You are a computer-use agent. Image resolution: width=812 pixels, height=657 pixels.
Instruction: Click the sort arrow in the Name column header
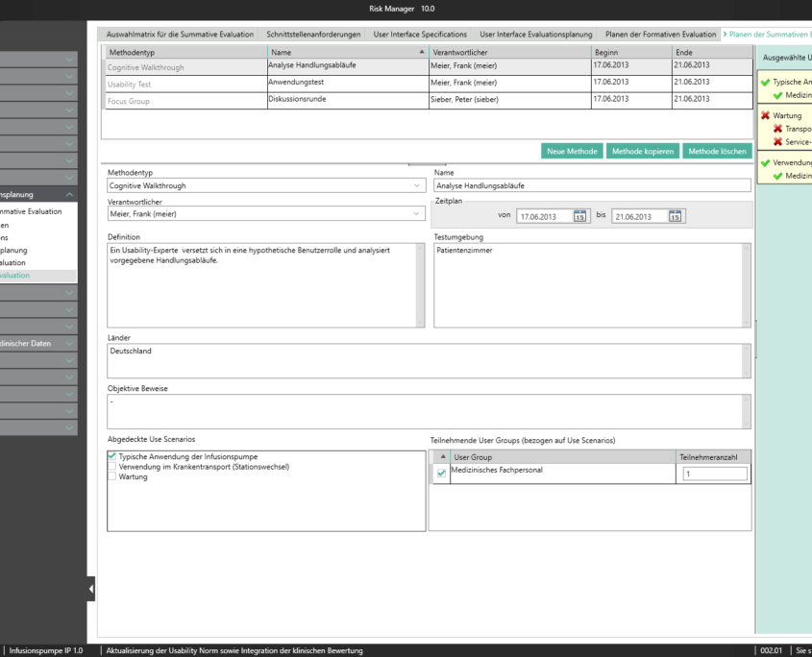pyautogui.click(x=421, y=51)
